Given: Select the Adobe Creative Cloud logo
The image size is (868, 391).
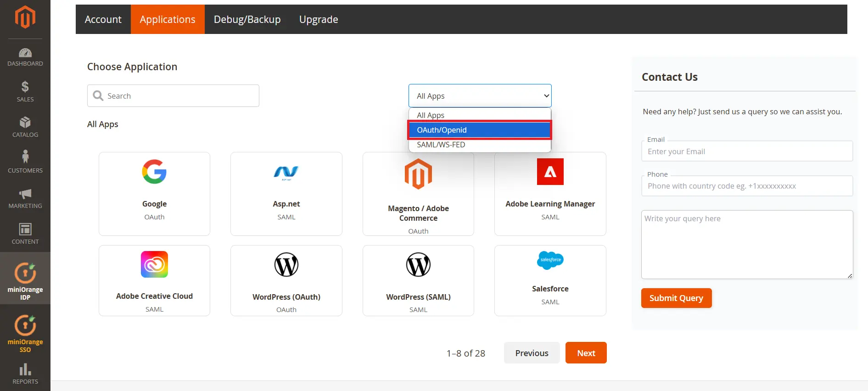Looking at the screenshot, I should point(154,264).
